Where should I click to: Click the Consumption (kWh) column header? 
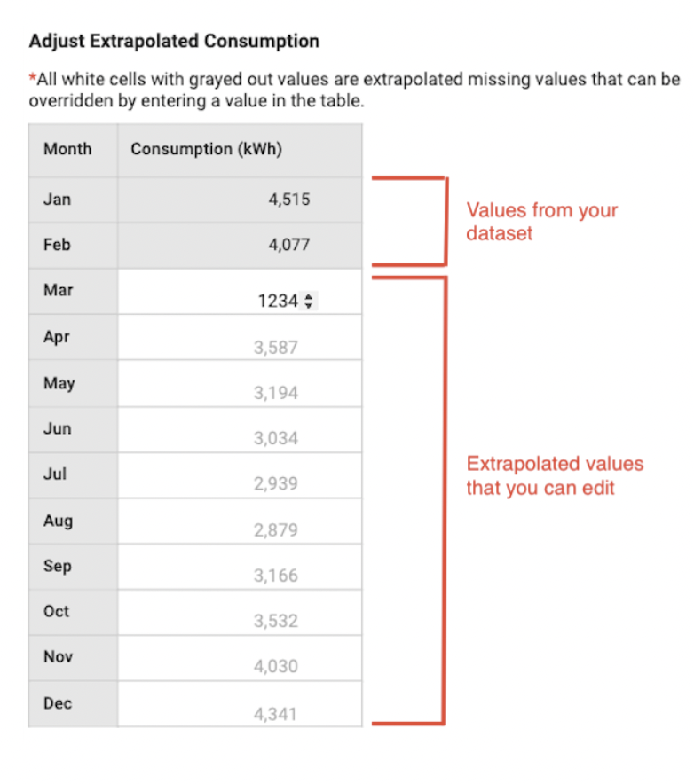[206, 150]
